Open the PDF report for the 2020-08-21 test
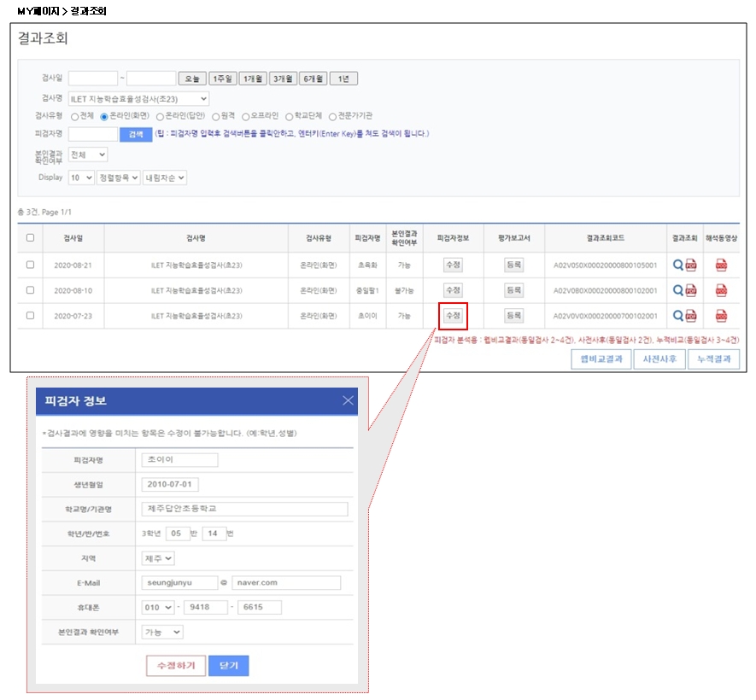The height and width of the screenshot is (700, 756). 691,265
